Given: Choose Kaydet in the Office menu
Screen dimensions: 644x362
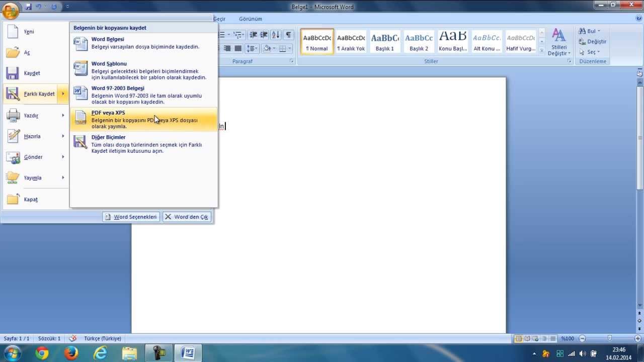Looking at the screenshot, I should pos(35,73).
